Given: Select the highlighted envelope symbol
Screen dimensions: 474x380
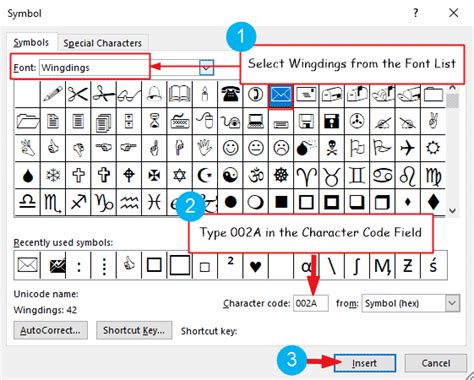Looking at the screenshot, I should (x=281, y=96).
